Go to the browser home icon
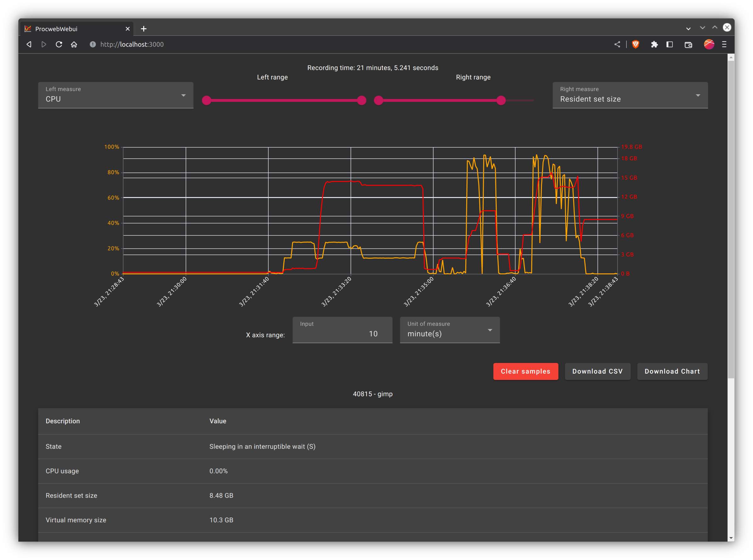The height and width of the screenshot is (560, 753). pyautogui.click(x=74, y=44)
